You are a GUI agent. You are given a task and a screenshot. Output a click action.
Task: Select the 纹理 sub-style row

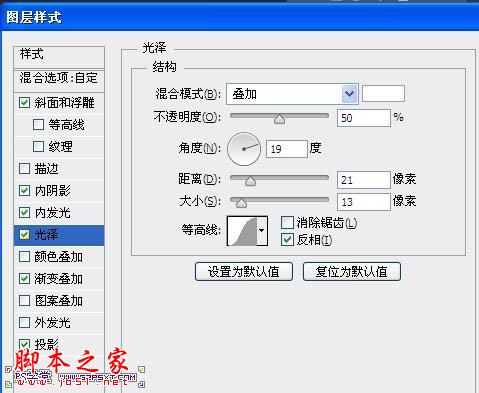coord(59,147)
